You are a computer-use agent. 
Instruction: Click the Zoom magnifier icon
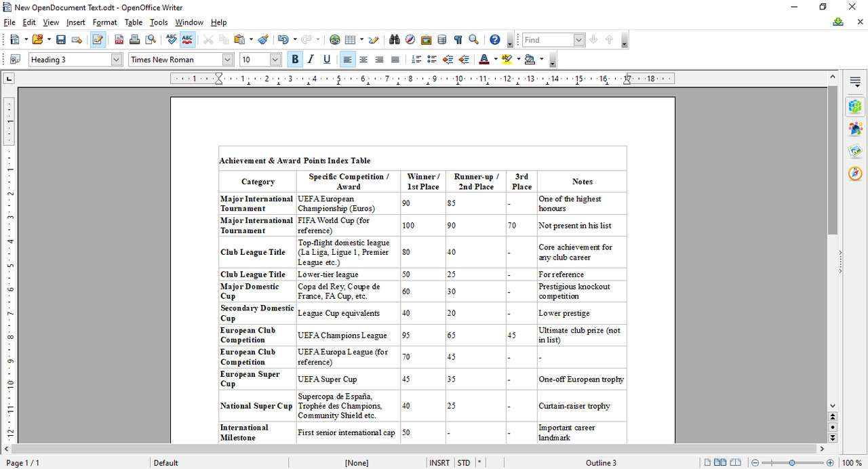pyautogui.click(x=474, y=40)
